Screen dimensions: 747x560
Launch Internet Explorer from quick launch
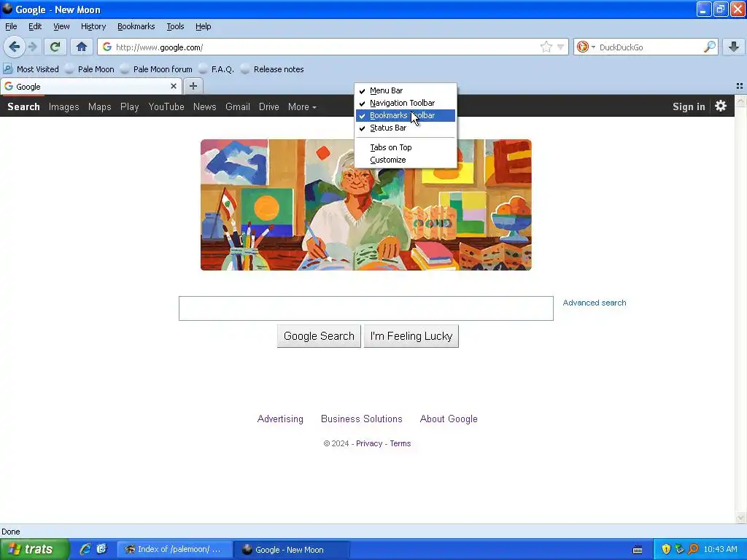pyautogui.click(x=85, y=550)
